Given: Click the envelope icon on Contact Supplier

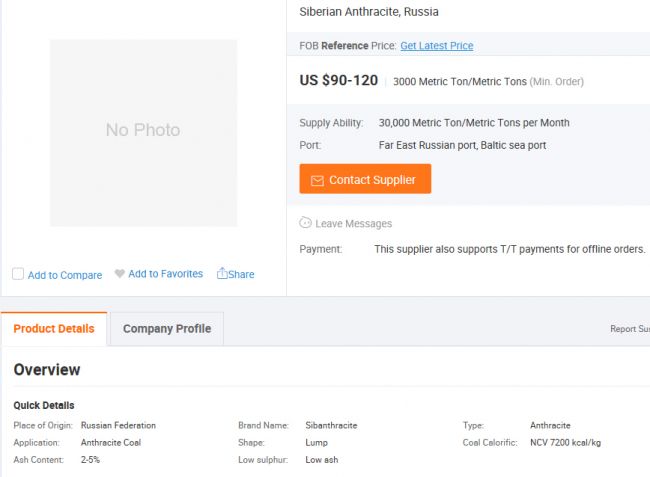Looking at the screenshot, I should pos(317,181).
